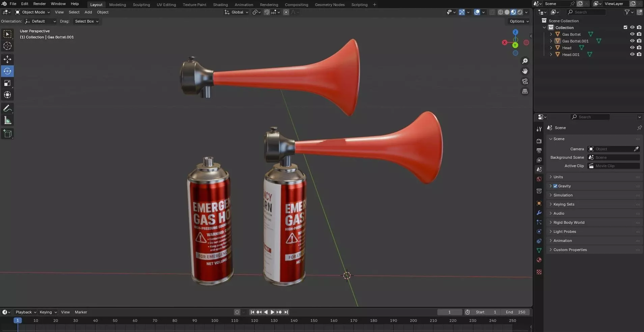
Task: Open the Global transform orientation dropdown
Action: point(236,12)
